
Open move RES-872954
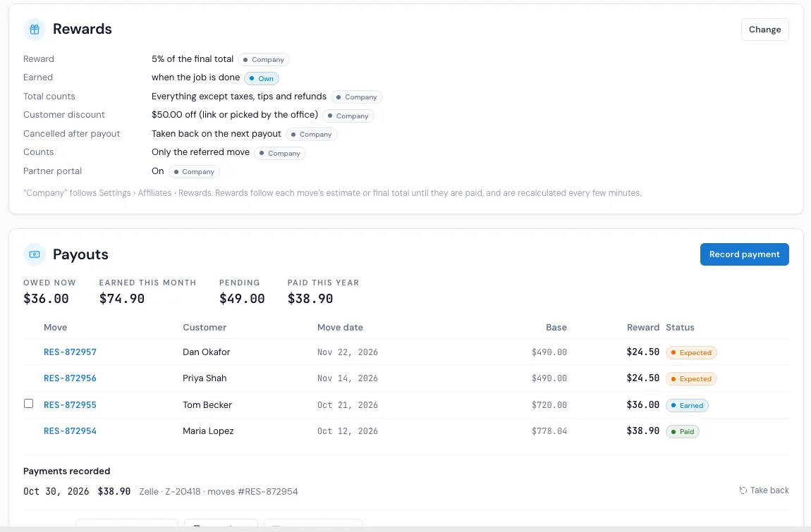click(x=70, y=431)
